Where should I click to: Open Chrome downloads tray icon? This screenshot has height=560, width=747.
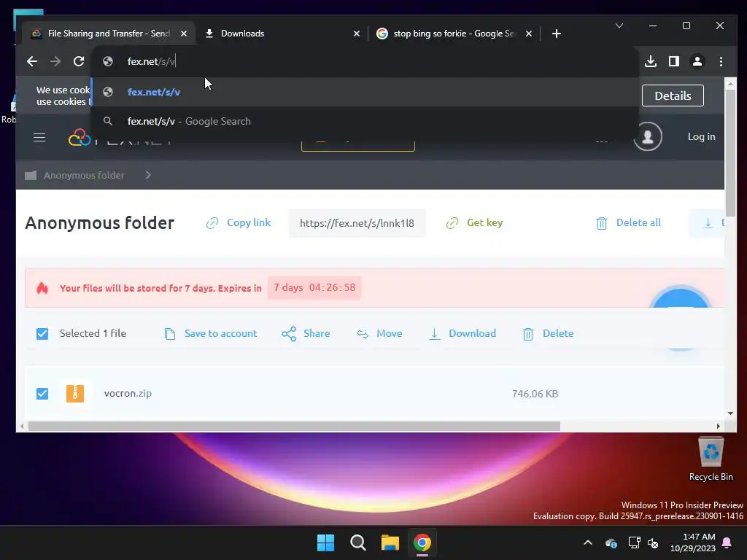tap(651, 61)
